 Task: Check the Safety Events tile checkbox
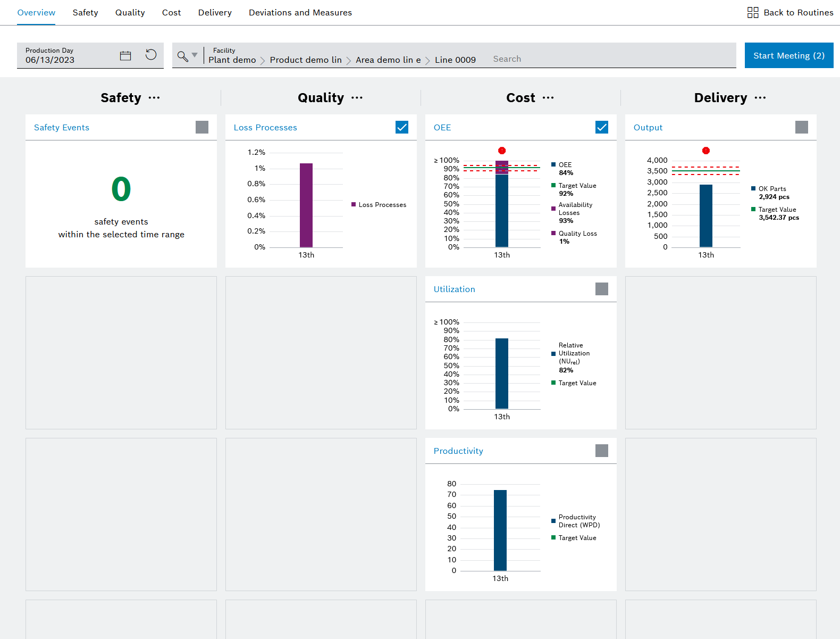pos(202,127)
